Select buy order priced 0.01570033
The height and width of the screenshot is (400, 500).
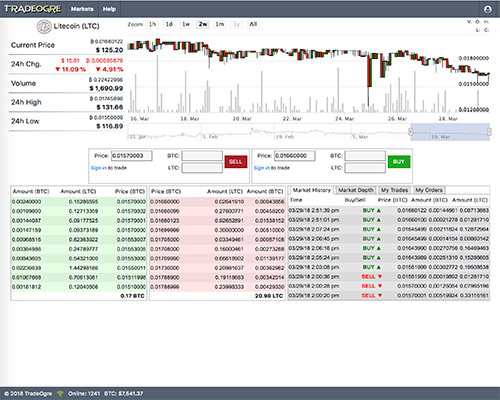(79, 202)
